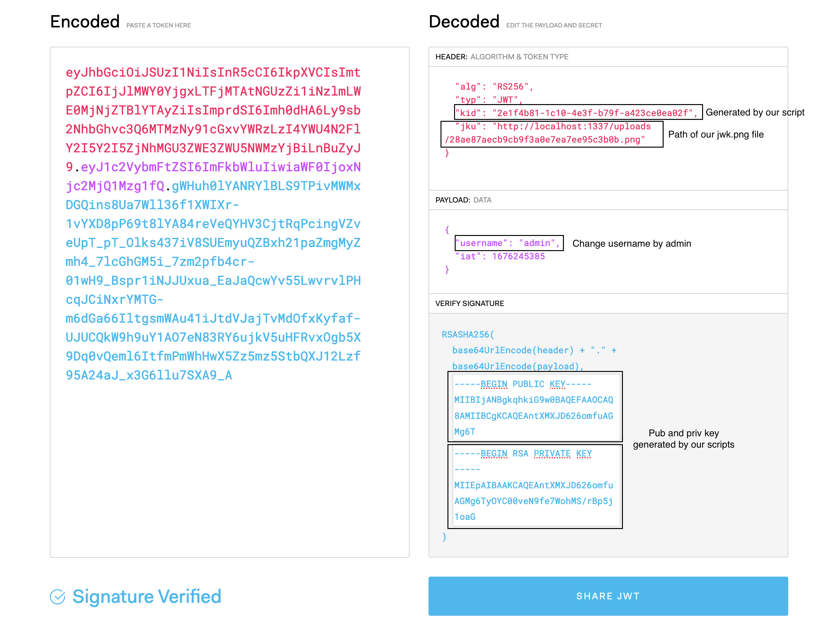The image size is (840, 629).
Task: Click the "kid" line in the header
Action: [576, 113]
